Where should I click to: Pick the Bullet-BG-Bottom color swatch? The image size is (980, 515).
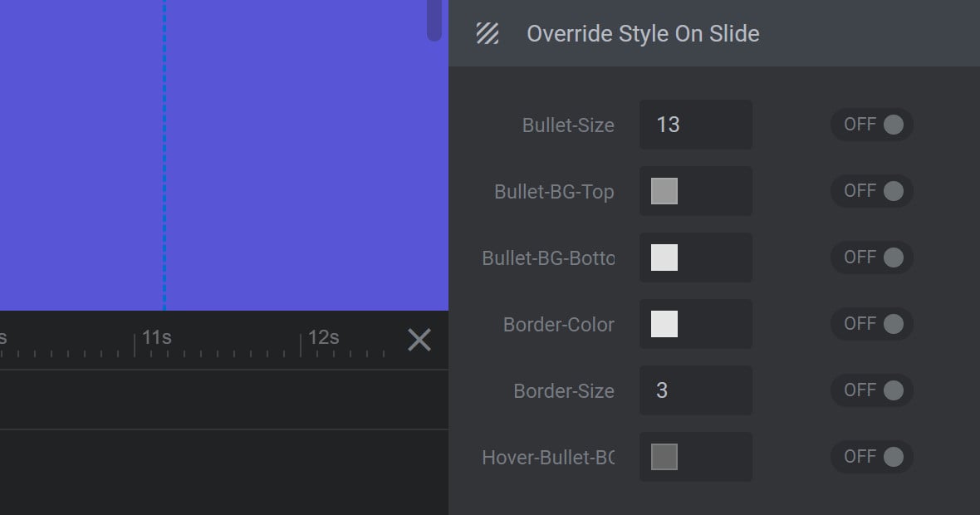pos(664,257)
